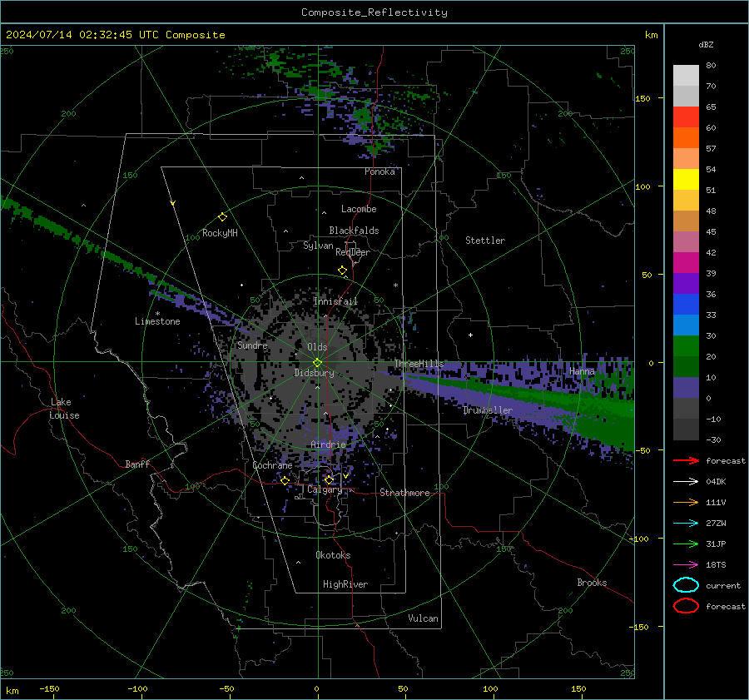Click the Banff town label
The height and width of the screenshot is (700, 749).
[137, 464]
